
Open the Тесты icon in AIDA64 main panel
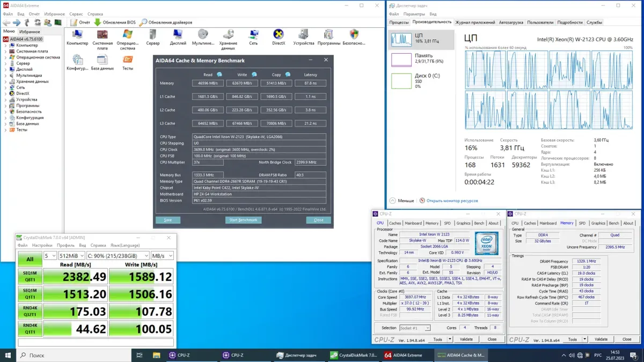click(x=128, y=61)
